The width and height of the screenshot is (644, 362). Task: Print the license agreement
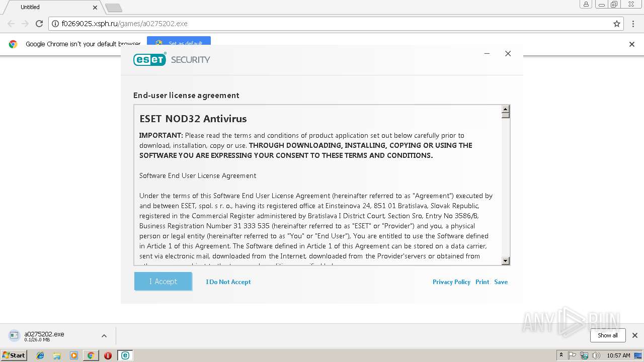click(x=482, y=282)
